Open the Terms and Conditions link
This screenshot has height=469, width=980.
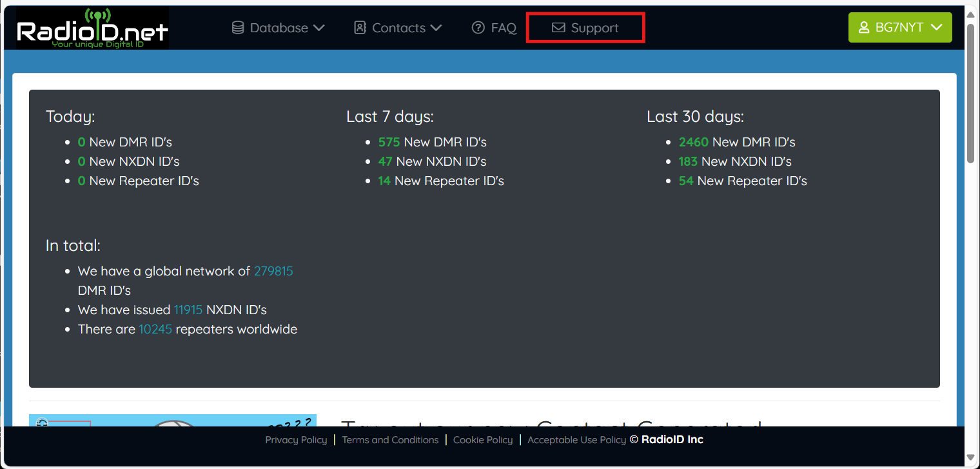[390, 440]
